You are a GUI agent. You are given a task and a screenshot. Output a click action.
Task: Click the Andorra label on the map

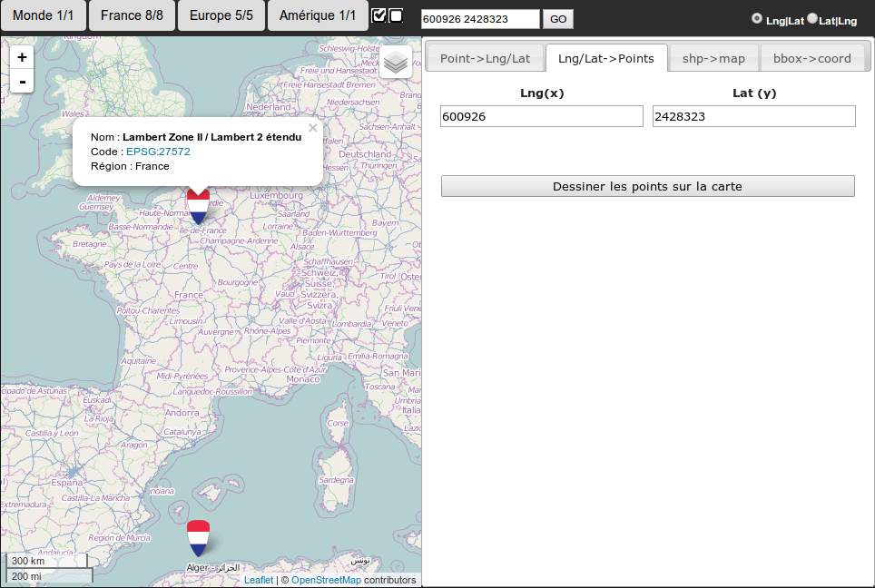click(x=182, y=413)
